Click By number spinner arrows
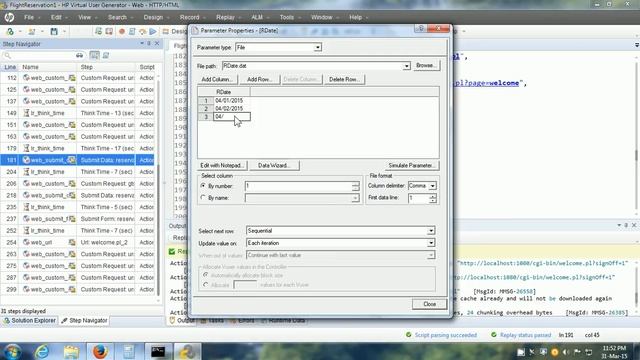Image resolution: width=640 pixels, height=360 pixels. pyautogui.click(x=355, y=186)
